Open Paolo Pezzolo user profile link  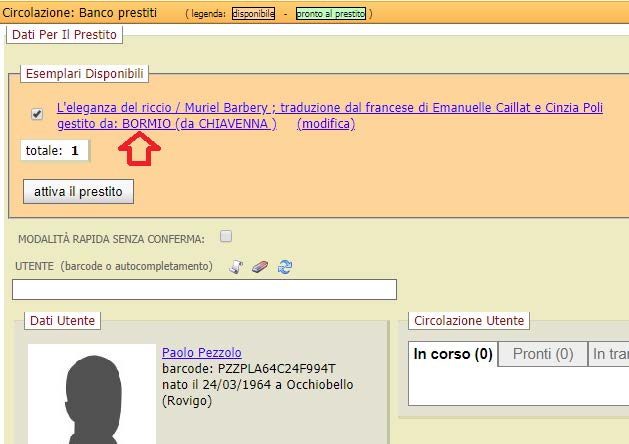point(201,352)
